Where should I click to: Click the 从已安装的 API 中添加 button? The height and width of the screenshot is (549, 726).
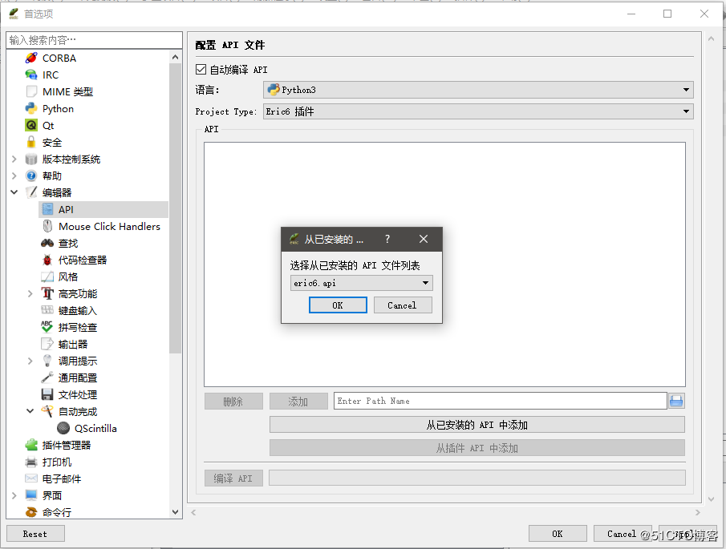477,425
